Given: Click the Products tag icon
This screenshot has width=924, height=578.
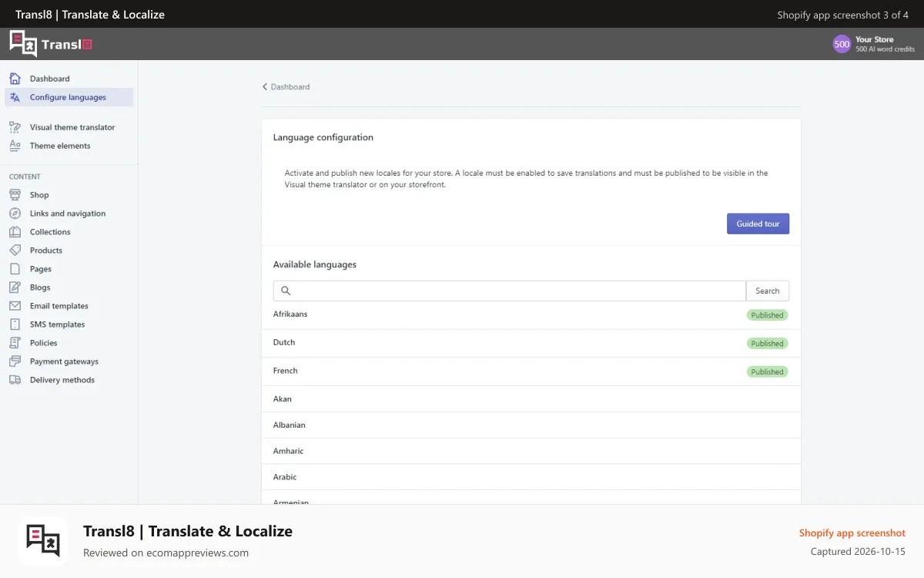Looking at the screenshot, I should (15, 250).
